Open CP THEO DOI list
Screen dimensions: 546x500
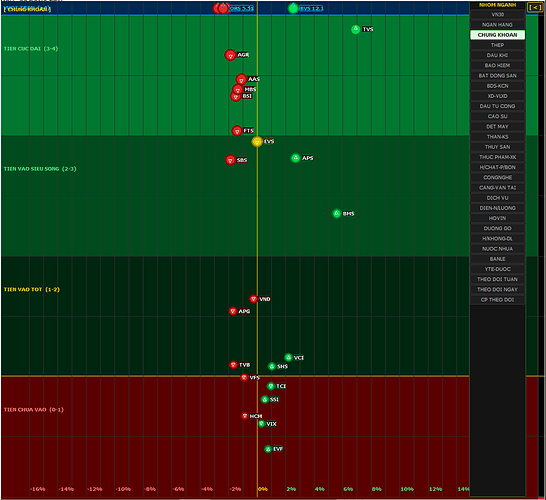[x=497, y=300]
